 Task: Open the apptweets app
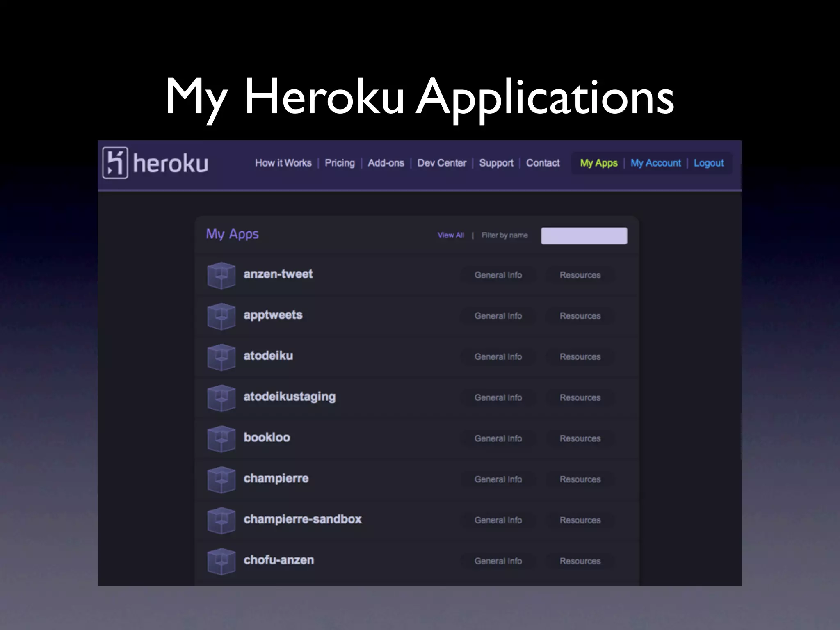tap(273, 315)
